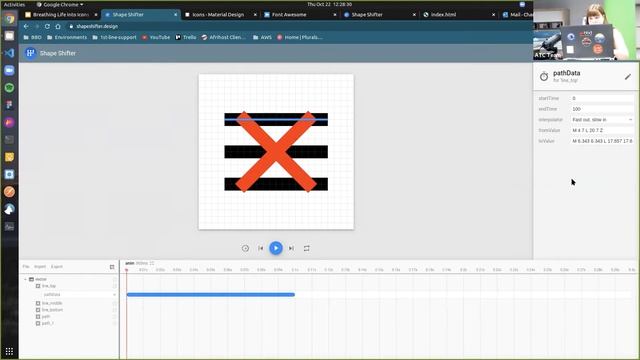Open the pathData row dropdown arrow
Image resolution: width=640 pixels, height=360 pixels.
[x=114, y=295]
